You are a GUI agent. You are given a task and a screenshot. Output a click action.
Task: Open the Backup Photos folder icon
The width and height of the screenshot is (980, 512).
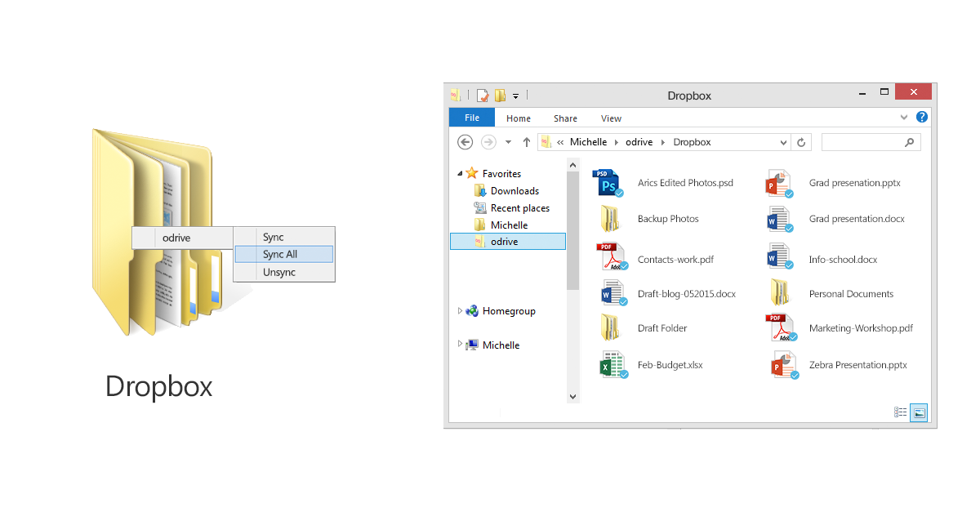(610, 219)
